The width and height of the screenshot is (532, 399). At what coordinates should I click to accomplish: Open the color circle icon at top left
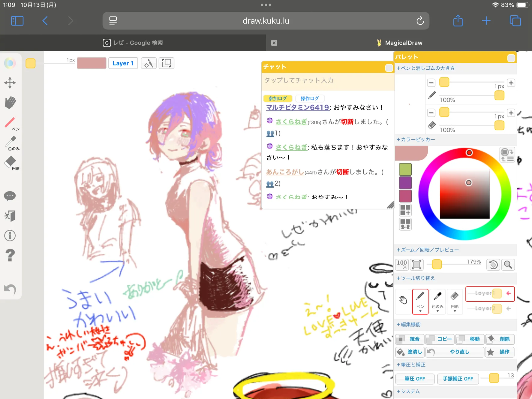click(10, 63)
